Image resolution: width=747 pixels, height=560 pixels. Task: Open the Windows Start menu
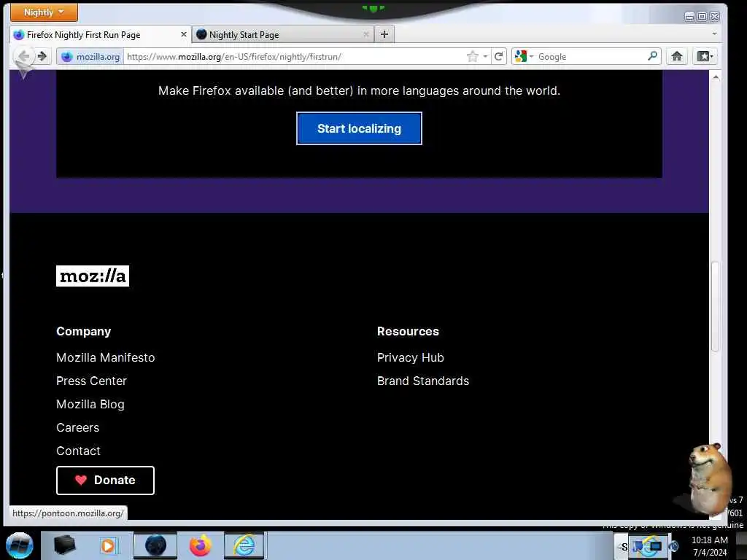(x=20, y=545)
